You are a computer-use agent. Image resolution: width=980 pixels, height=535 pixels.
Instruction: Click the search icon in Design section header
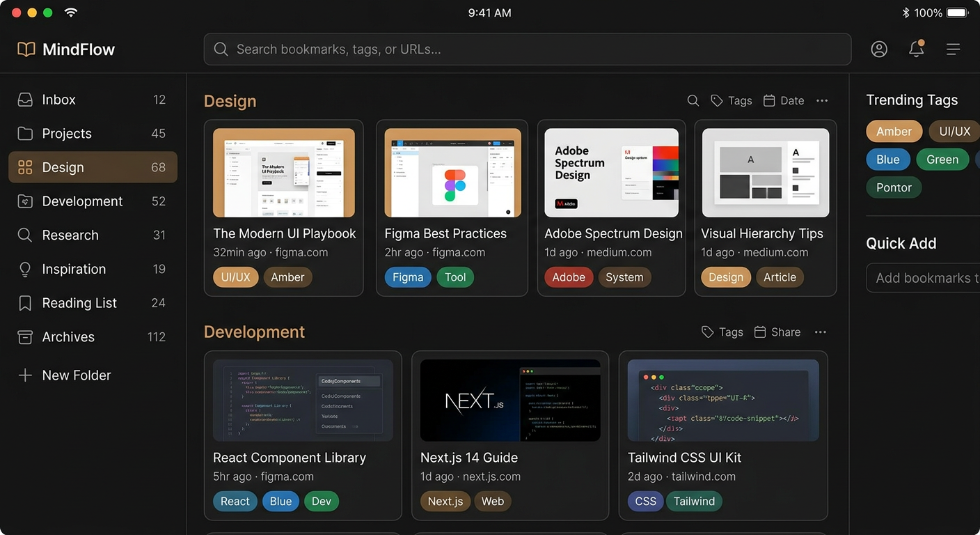pos(693,101)
